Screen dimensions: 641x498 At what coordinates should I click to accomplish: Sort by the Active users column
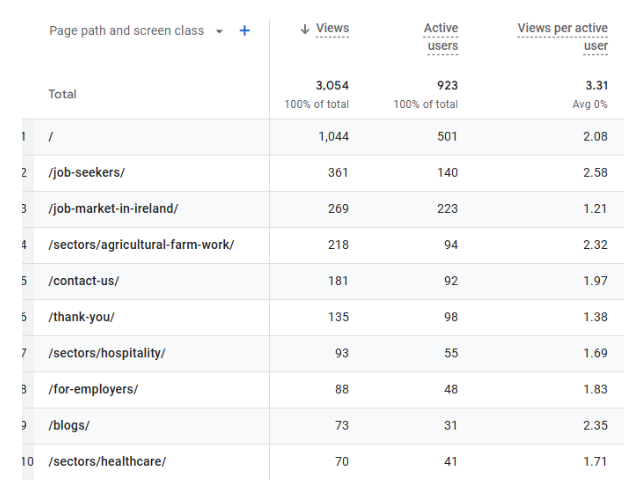(441, 37)
